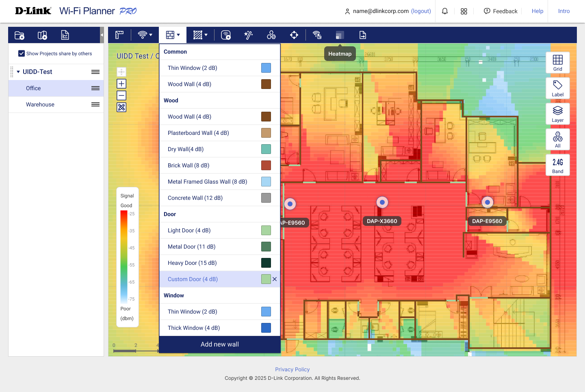585x392 pixels.
Task: Zoom out with the minus button
Action: (x=121, y=95)
